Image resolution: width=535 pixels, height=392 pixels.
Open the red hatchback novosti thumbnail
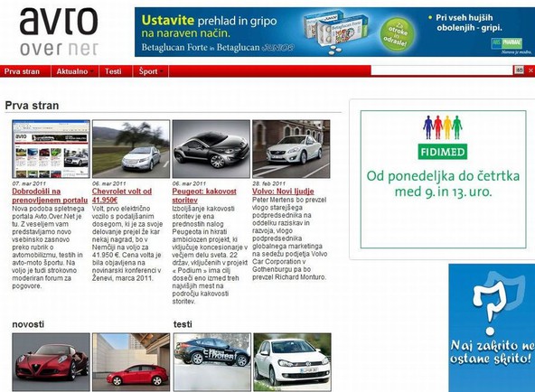point(131,362)
